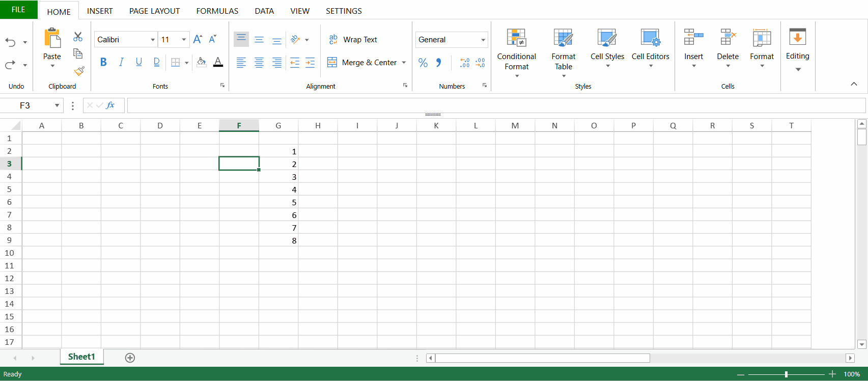
Task: Click the Increase Indent icon
Action: 310,63
